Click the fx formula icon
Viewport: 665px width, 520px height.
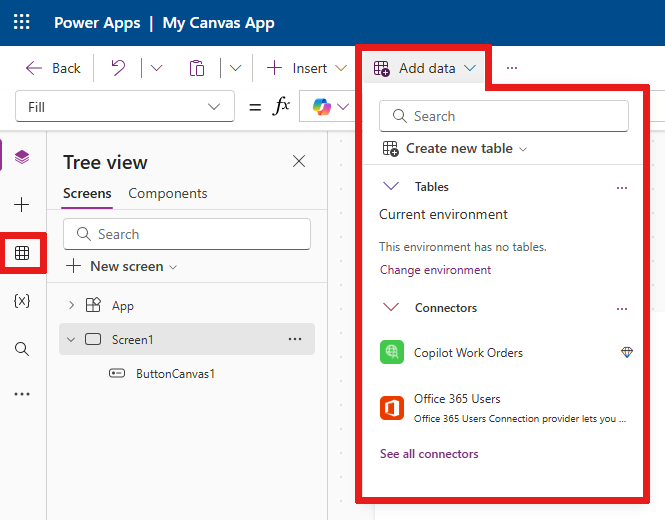pos(281,106)
